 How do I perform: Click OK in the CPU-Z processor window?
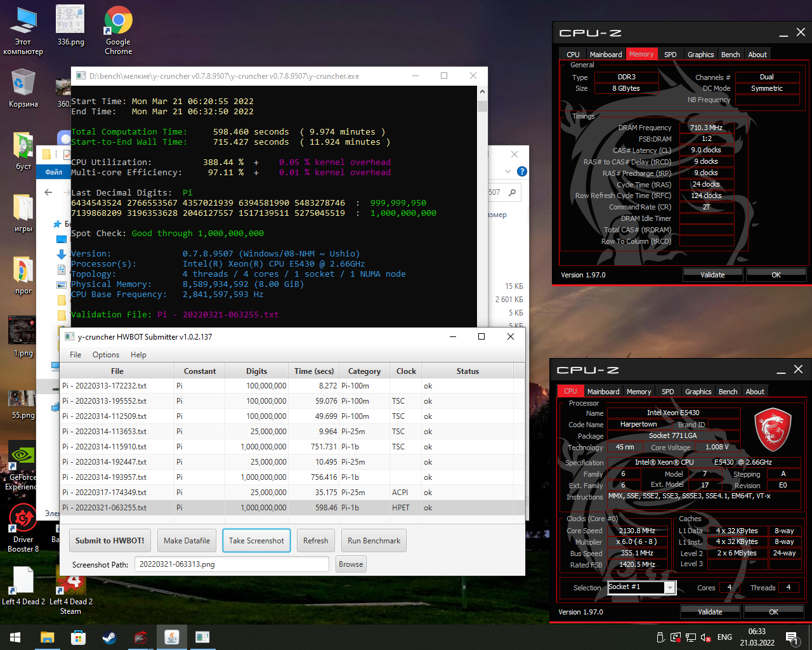click(773, 612)
